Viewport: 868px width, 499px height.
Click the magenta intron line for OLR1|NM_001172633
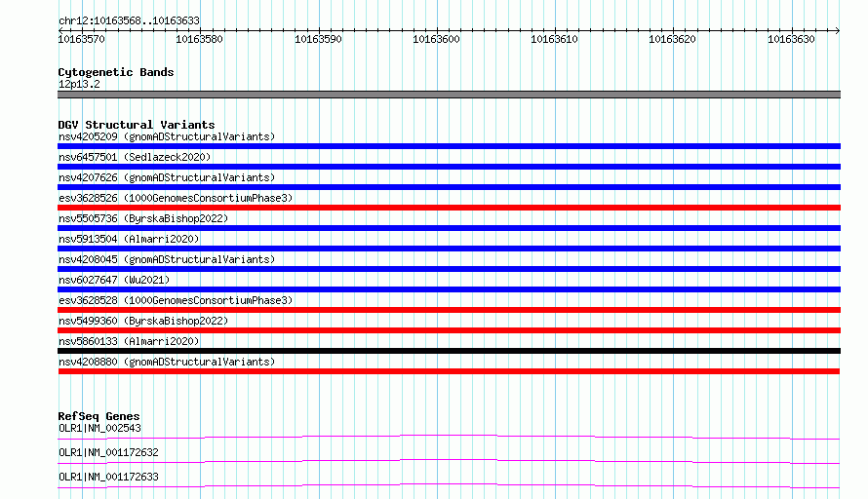click(449, 485)
